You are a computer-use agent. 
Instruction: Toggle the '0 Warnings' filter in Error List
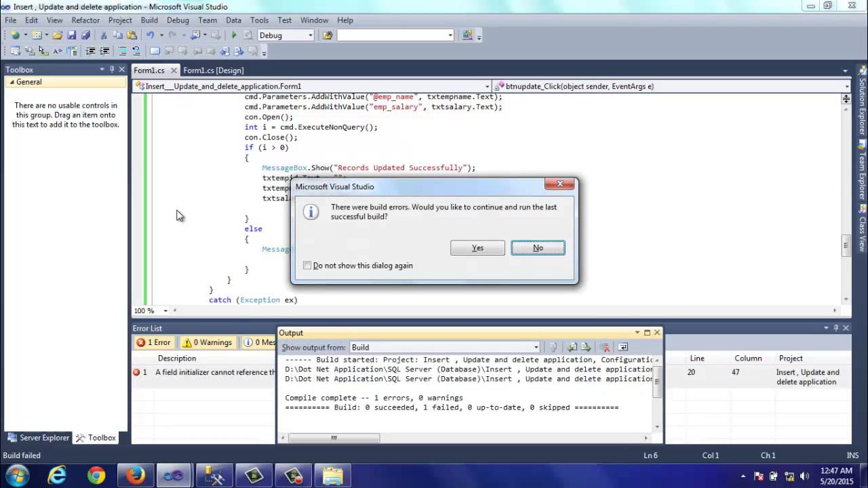pos(208,342)
